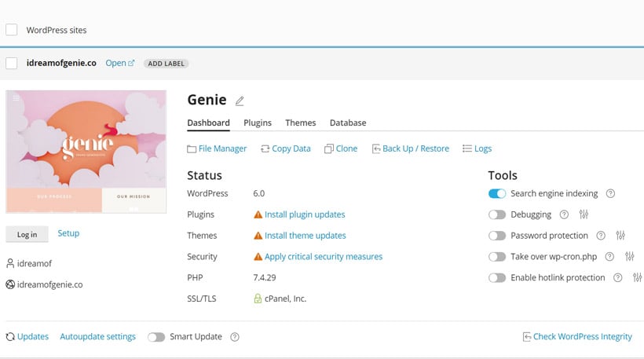Click Check WordPress Integrity link text

click(x=583, y=336)
